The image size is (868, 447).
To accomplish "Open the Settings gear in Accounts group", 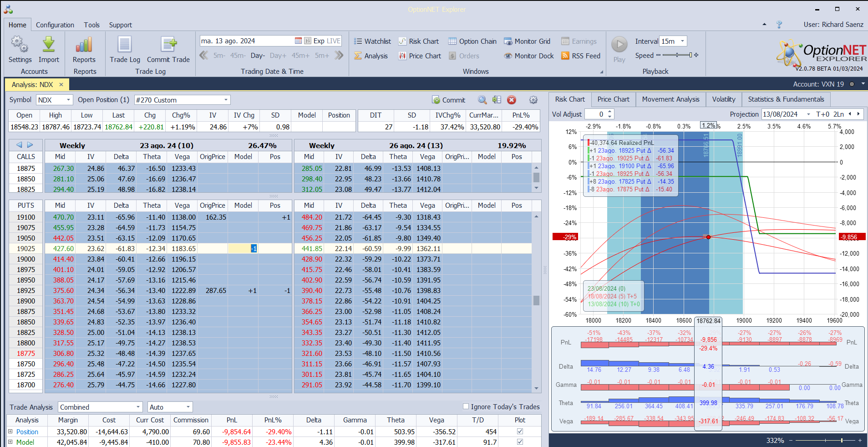I will tap(20, 45).
